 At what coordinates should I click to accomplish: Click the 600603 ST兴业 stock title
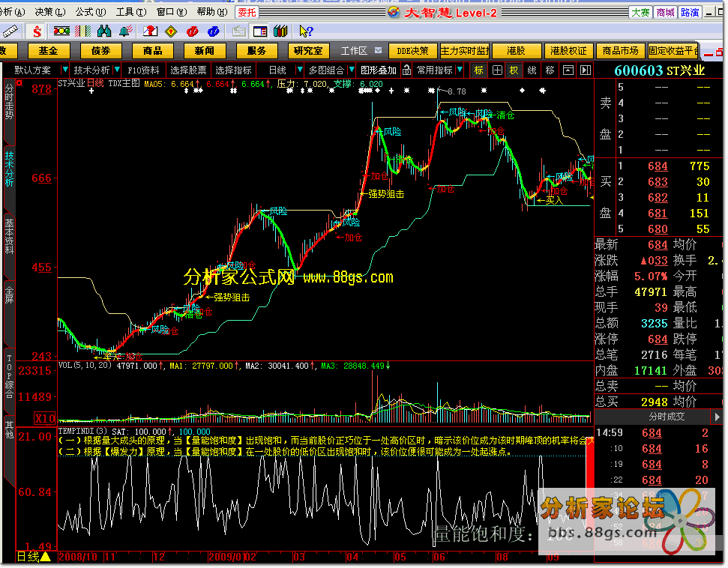(x=659, y=70)
